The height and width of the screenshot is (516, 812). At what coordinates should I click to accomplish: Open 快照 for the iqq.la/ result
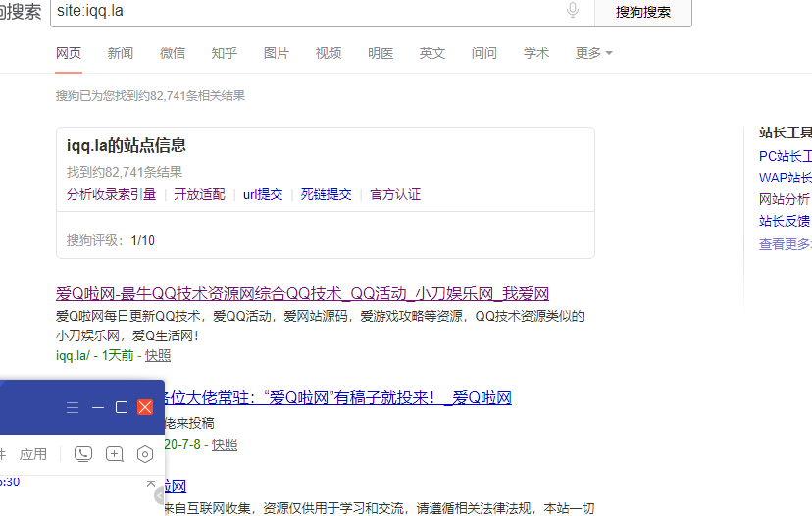(158, 355)
